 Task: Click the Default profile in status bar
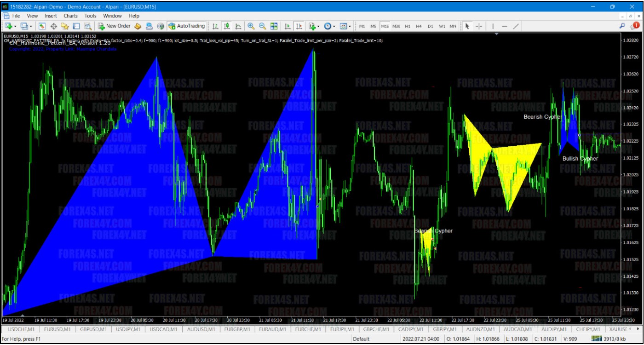click(361, 339)
